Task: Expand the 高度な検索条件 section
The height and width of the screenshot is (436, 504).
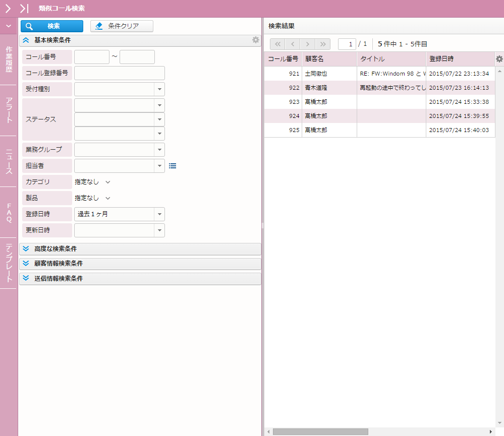Action: (x=26, y=248)
